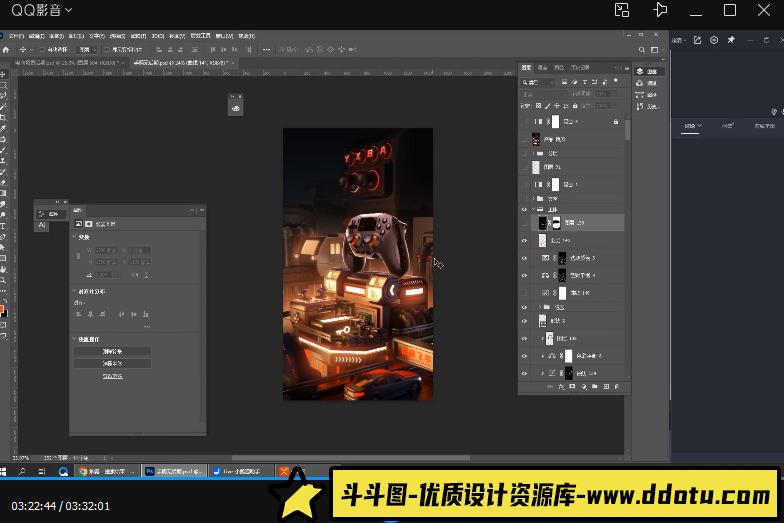The height and width of the screenshot is (523, 784).
Task: Click the layers panel vertical scrollbar
Action: point(628,130)
